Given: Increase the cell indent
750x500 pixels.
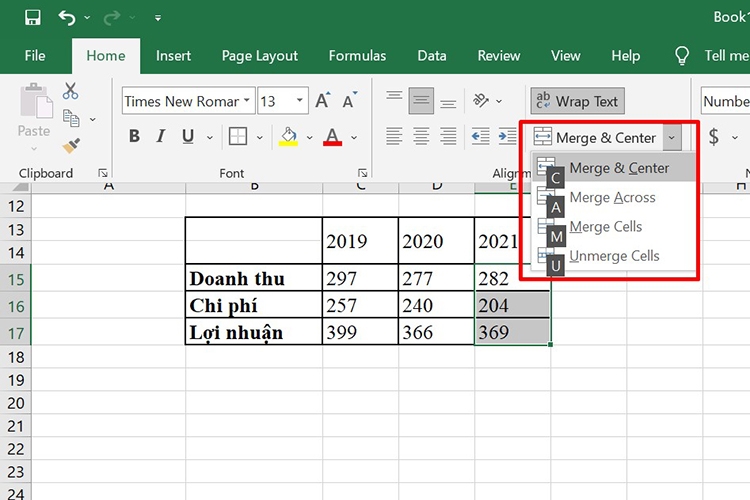Looking at the screenshot, I should [507, 136].
